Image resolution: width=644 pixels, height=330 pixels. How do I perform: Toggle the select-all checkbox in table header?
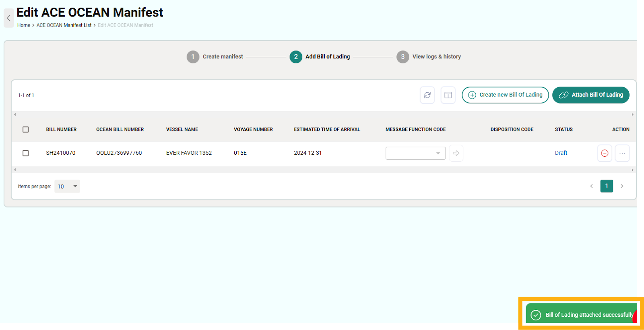26,129
